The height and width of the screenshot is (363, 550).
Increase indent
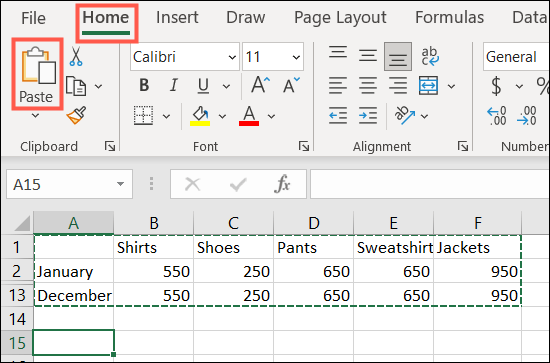pos(368,116)
